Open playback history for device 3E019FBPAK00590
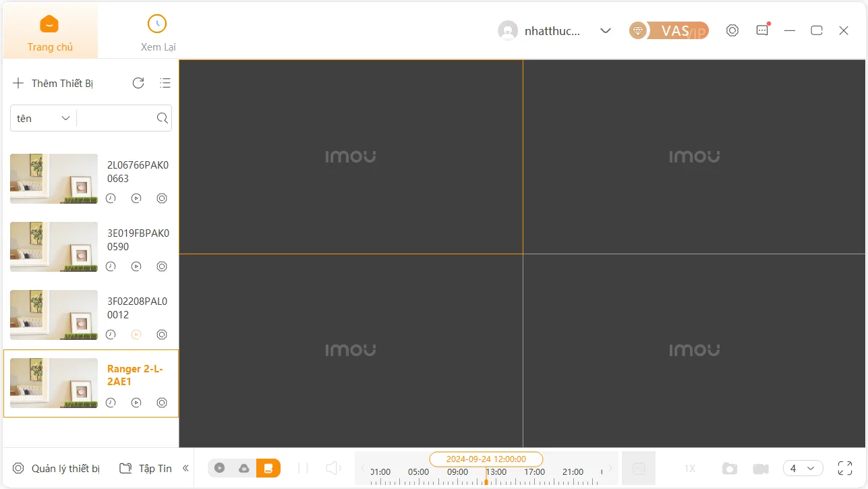The height and width of the screenshot is (489, 868). pos(111,266)
